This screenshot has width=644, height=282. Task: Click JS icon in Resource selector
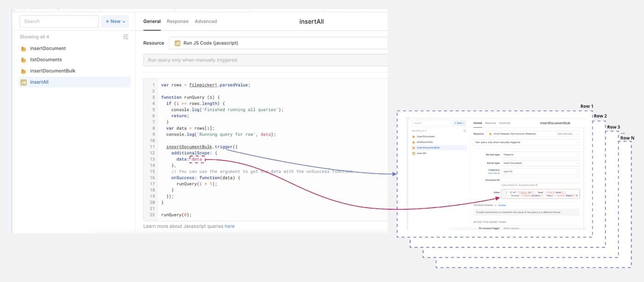click(177, 43)
